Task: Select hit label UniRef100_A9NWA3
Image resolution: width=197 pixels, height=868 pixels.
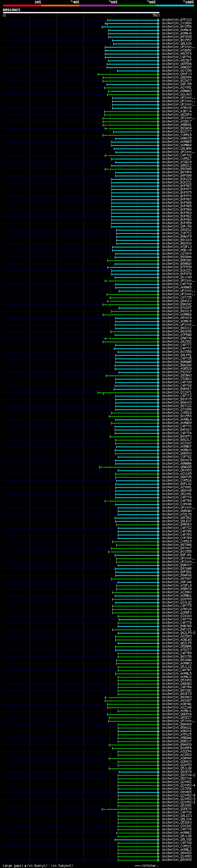Action: point(177,91)
